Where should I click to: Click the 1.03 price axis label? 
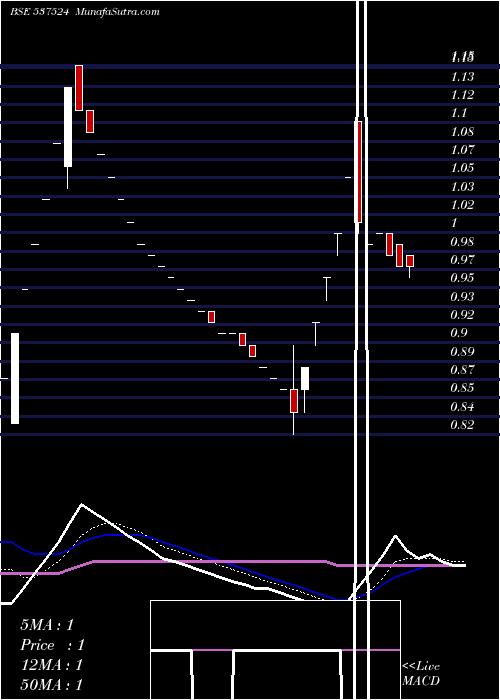[462, 187]
